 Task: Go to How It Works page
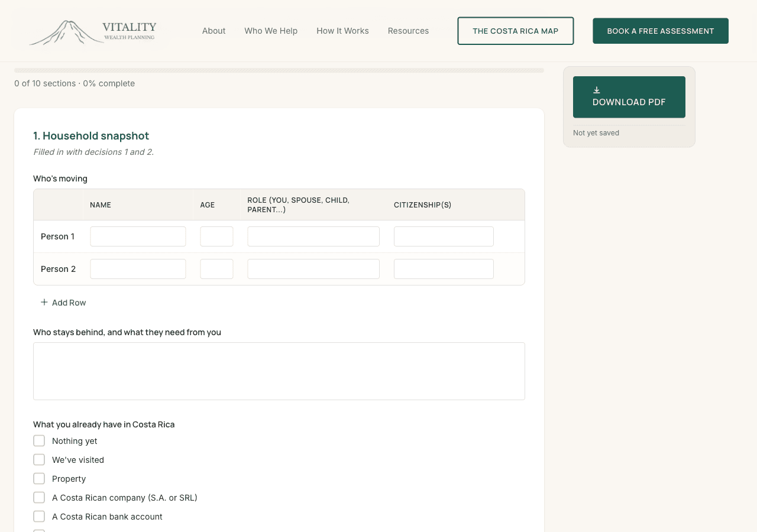coord(342,31)
